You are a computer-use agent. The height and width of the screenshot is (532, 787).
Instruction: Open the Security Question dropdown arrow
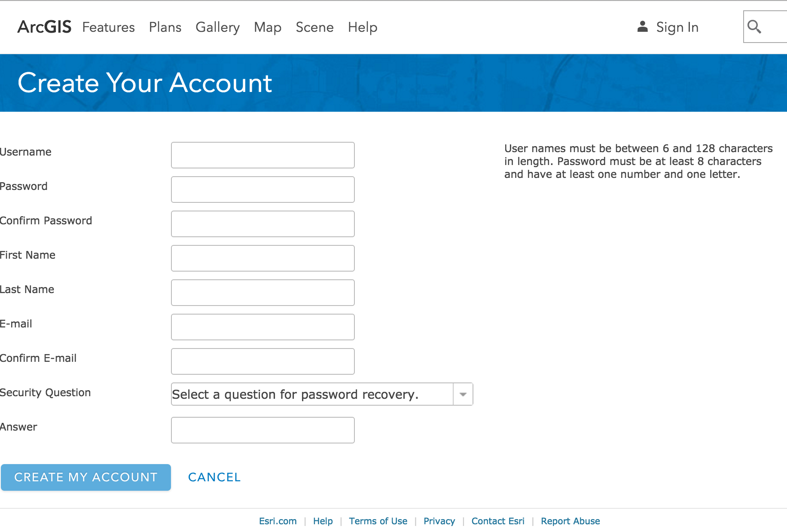point(463,394)
